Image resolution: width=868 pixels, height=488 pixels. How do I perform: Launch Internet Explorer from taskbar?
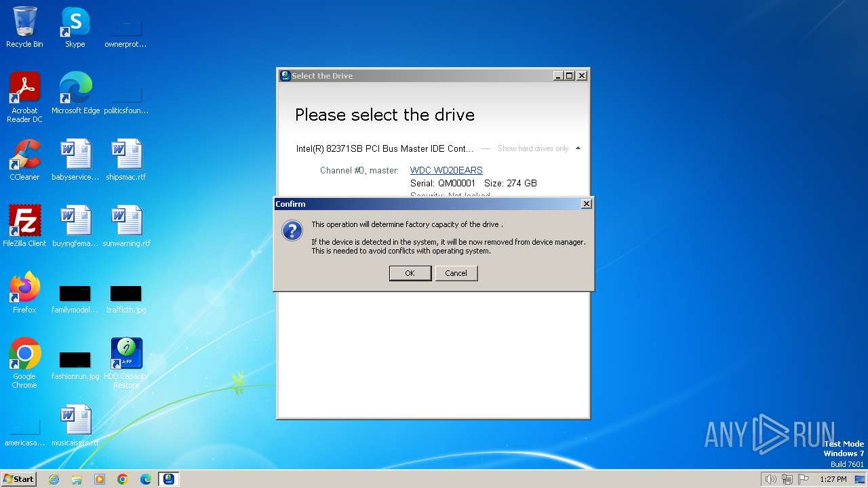54,479
